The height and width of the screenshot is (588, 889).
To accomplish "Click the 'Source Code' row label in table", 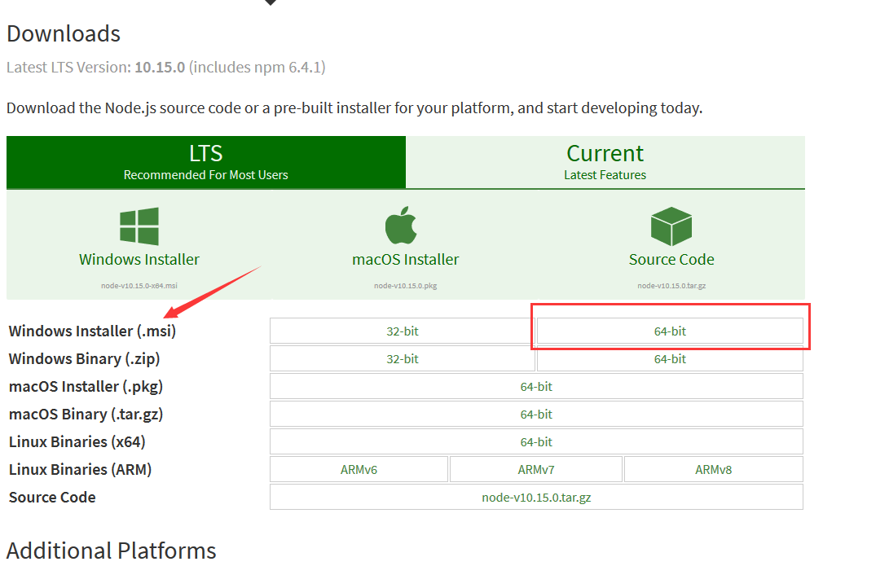I will pos(52,498).
